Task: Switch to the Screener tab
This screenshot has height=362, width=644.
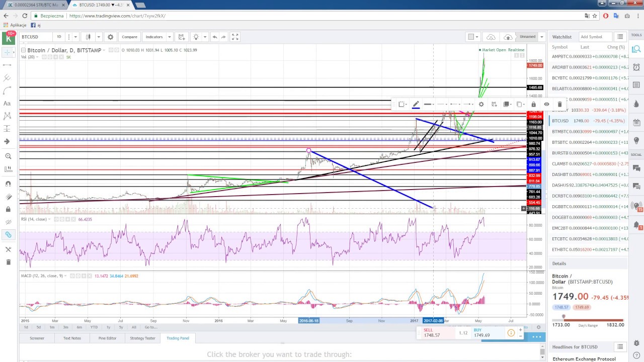Action: pos(37,338)
